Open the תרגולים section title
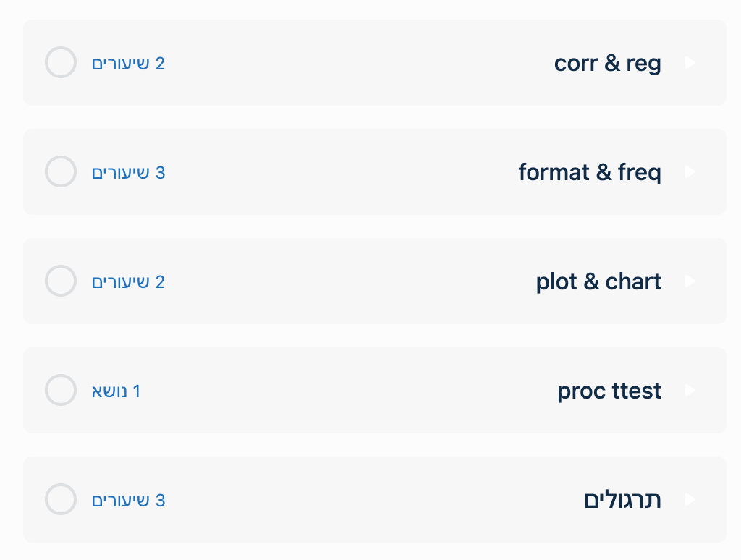This screenshot has height=560, width=741. click(622, 500)
